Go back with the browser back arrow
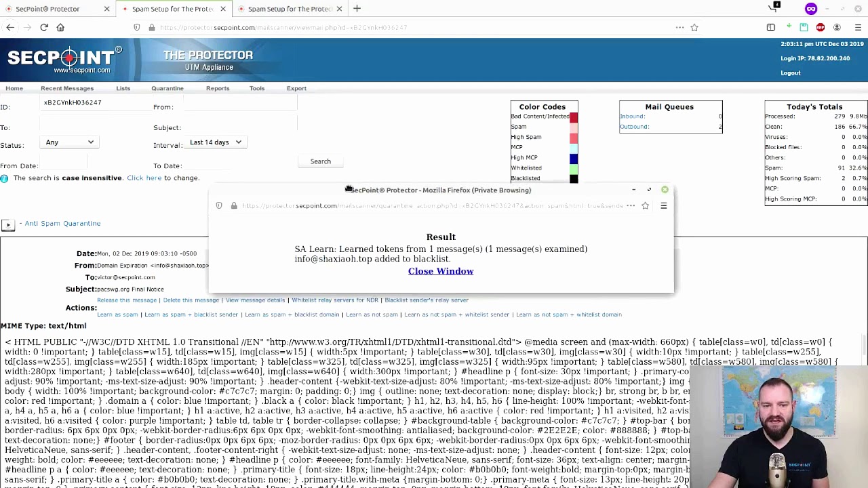This screenshot has height=488, width=868. point(10,27)
